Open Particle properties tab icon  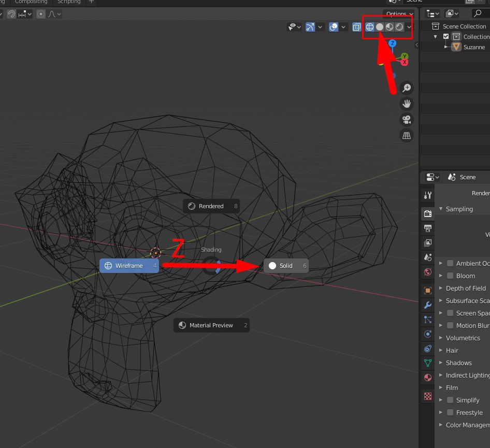tap(428, 320)
